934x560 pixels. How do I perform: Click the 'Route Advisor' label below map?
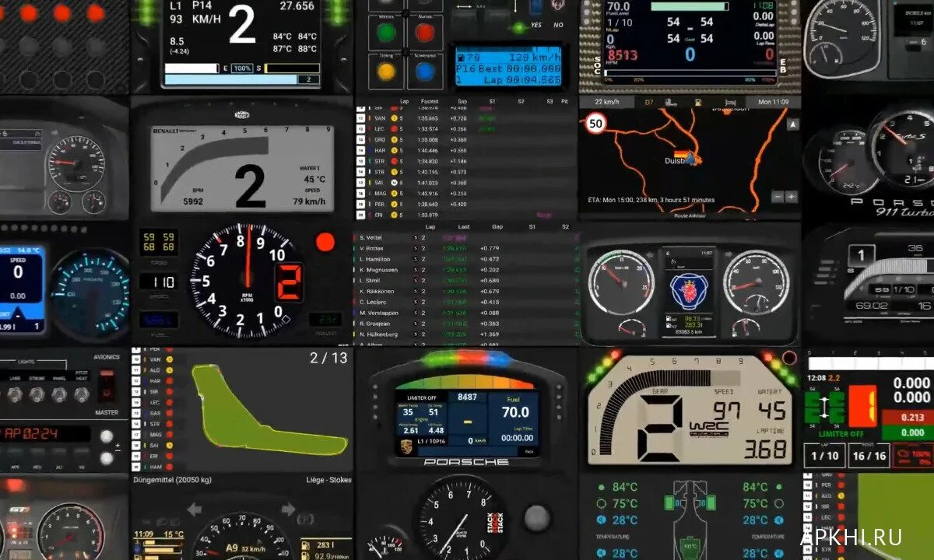pos(690,215)
